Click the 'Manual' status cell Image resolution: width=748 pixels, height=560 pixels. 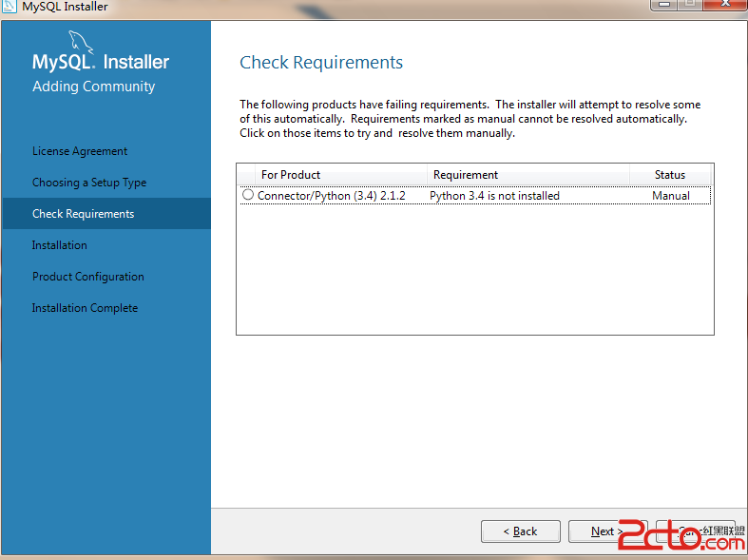(x=671, y=196)
